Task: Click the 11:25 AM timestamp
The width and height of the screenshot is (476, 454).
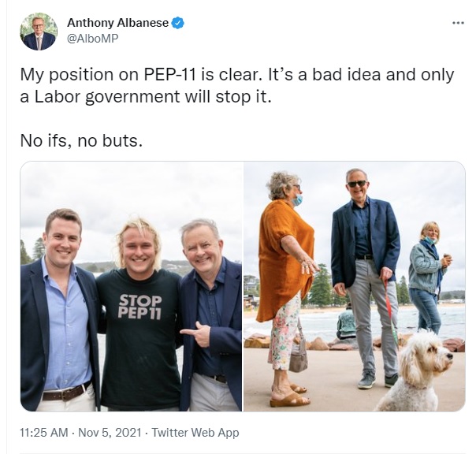Action: [x=44, y=433]
